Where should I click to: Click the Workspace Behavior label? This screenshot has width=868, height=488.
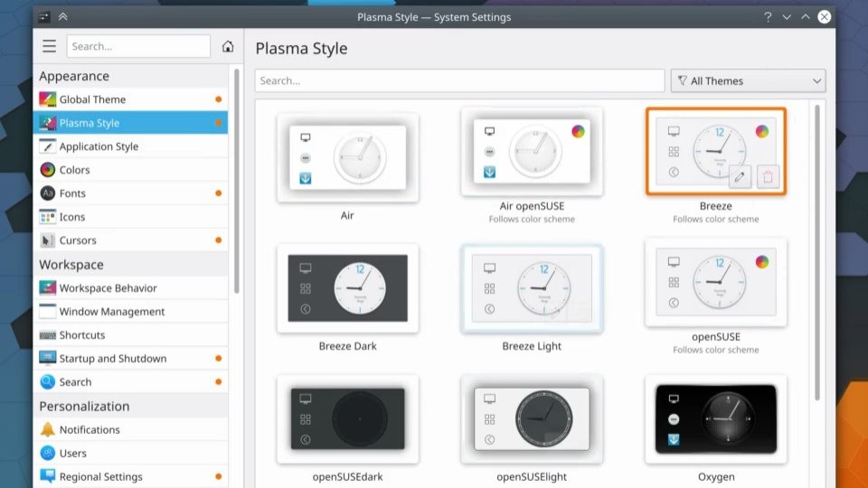point(108,288)
